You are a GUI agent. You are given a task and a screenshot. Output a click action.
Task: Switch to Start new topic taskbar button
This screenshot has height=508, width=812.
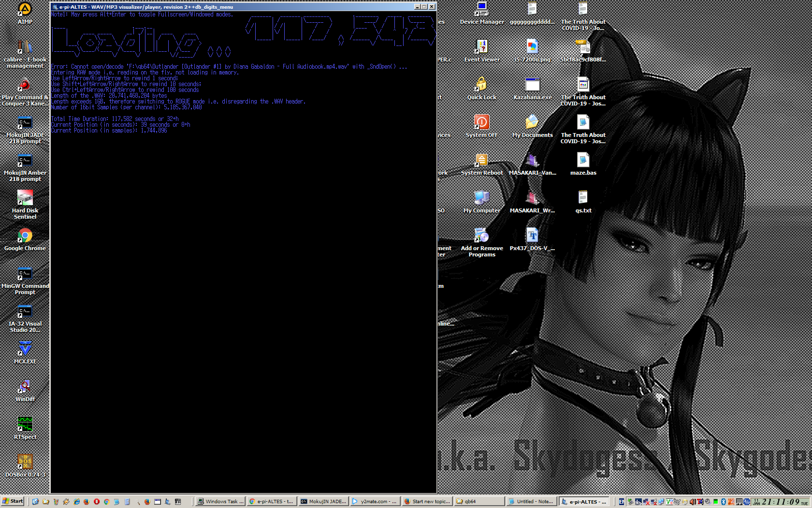pos(427,501)
